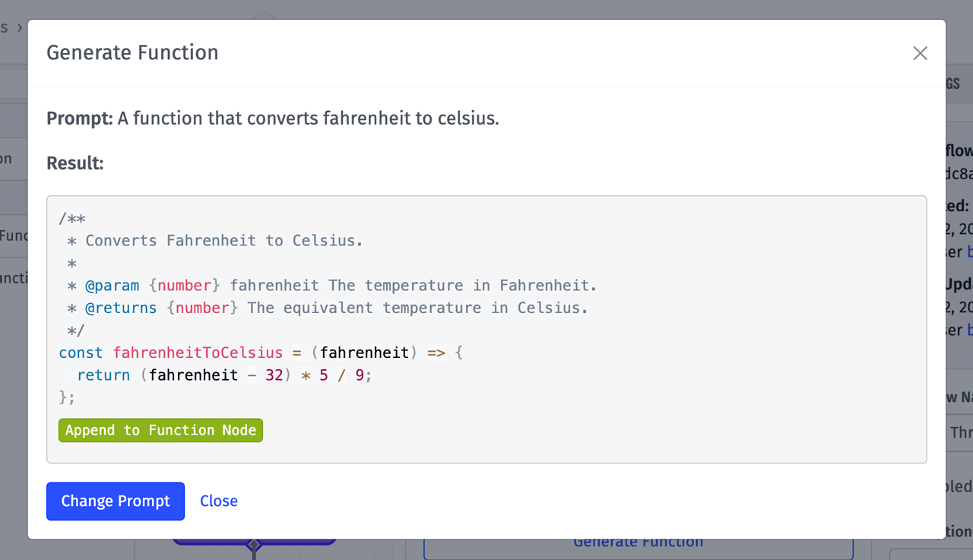Image resolution: width=973 pixels, height=560 pixels.
Task: Click the Generate Function dialog title
Action: tap(132, 53)
